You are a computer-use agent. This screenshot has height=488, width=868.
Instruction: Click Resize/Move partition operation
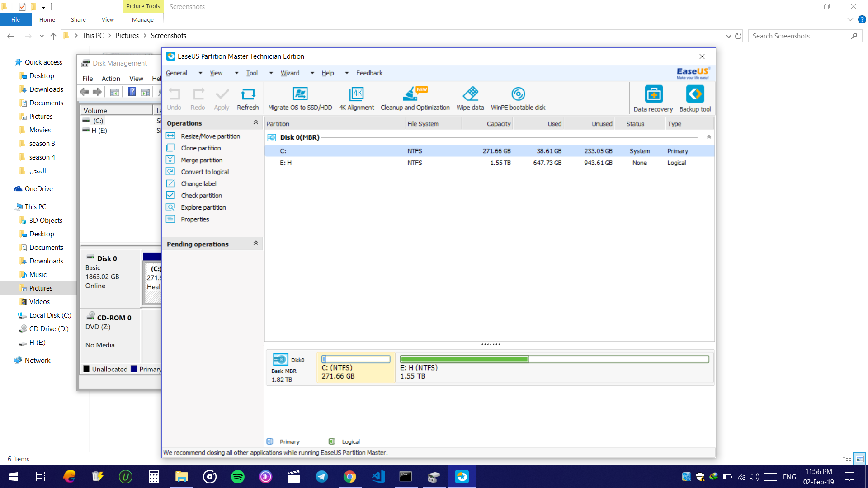pos(210,136)
